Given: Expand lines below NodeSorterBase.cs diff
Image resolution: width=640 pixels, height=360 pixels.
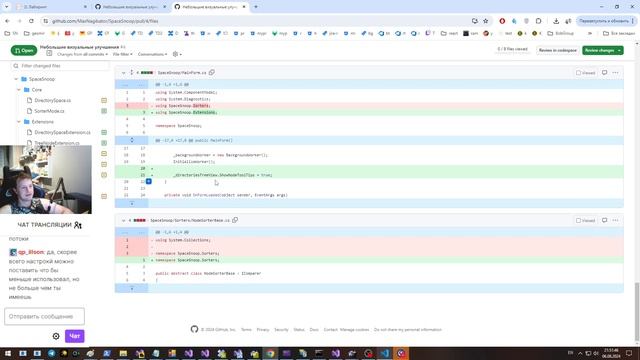Looking at the screenshot, I should [131, 288].
